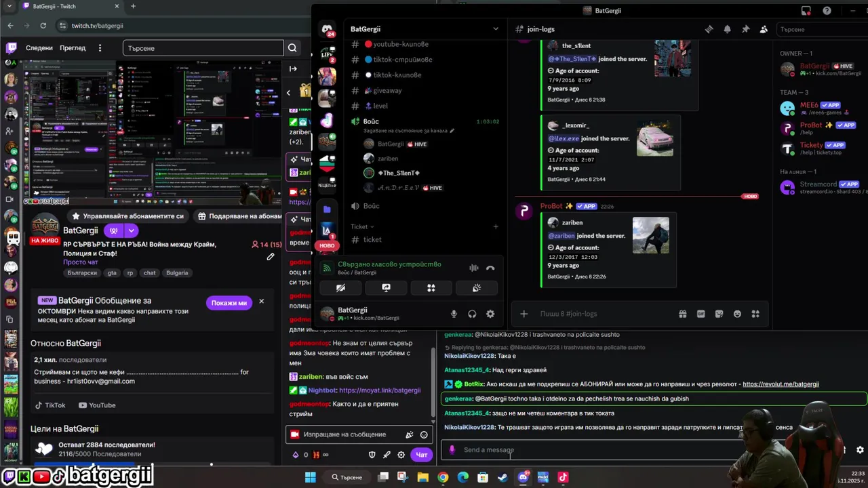The width and height of the screenshot is (868, 488).
Task: Click Twitch search field Търсене
Action: 203,48
